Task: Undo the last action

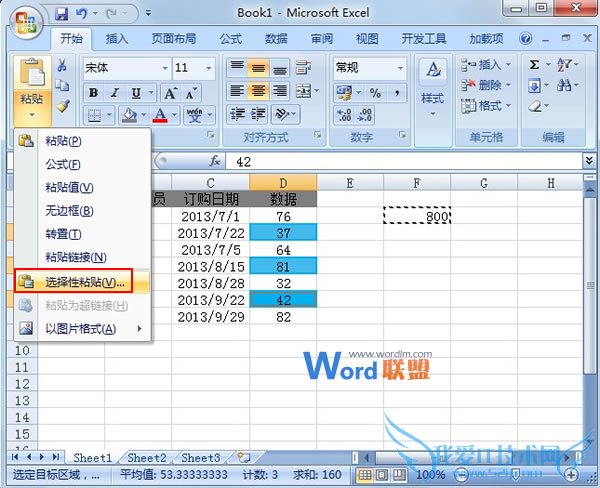Action: click(x=82, y=14)
